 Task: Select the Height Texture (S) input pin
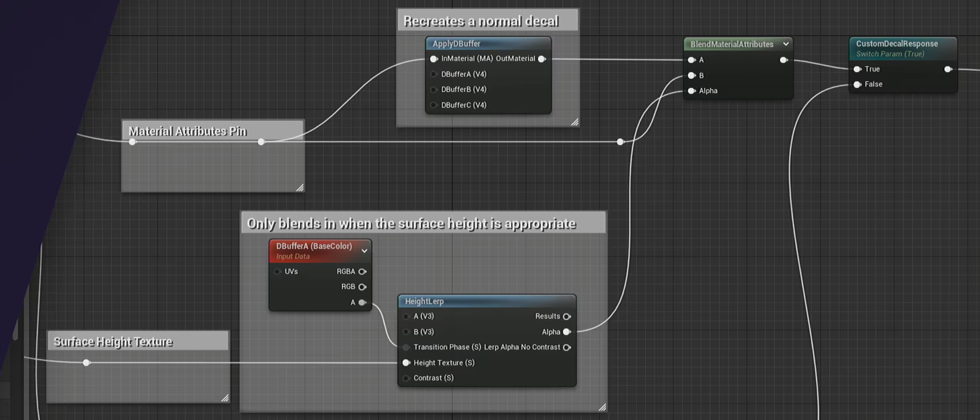[406, 363]
